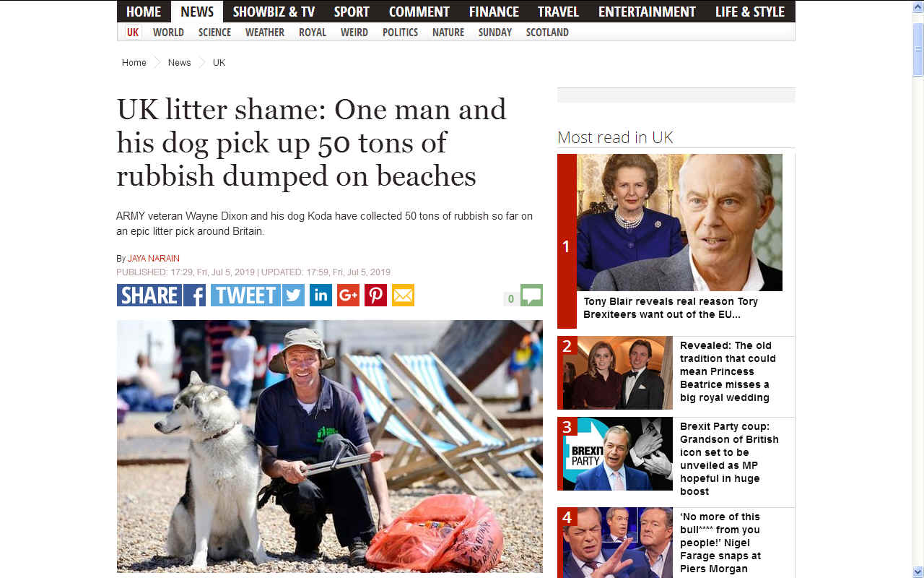Go to LIFE & STYLE section
The image size is (924, 578).
point(750,12)
